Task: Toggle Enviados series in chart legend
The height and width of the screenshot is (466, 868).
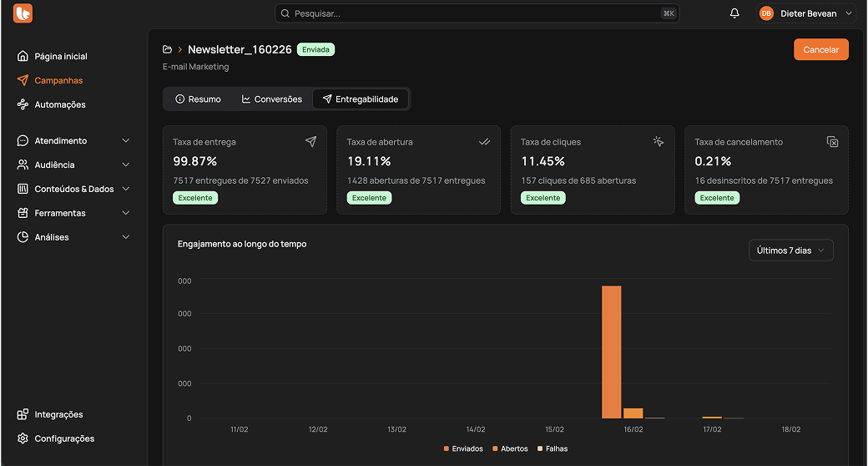Action: click(463, 448)
